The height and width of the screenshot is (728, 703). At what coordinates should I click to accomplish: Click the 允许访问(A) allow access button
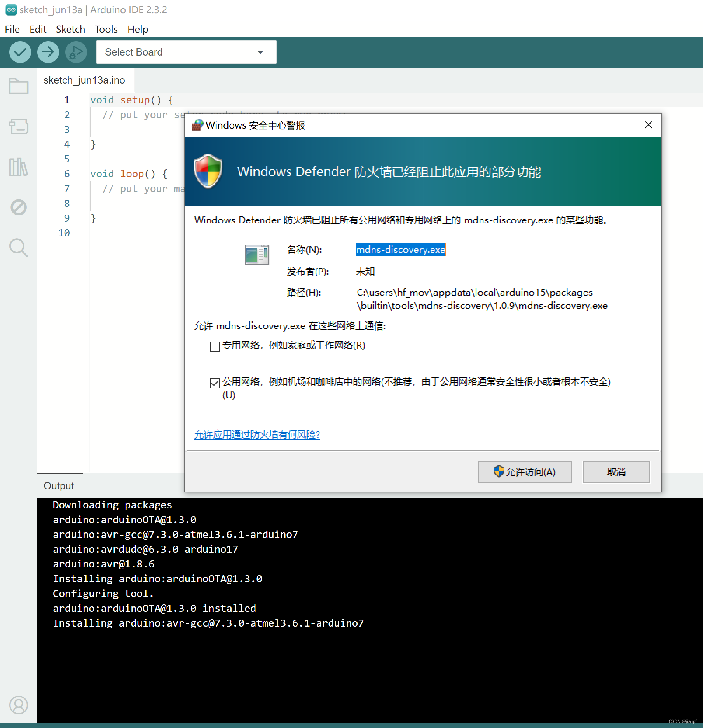tap(525, 472)
